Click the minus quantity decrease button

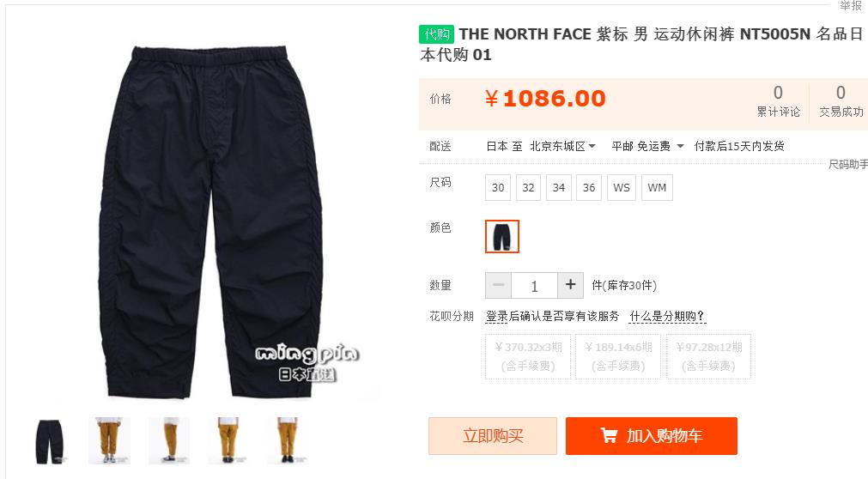tap(498, 285)
